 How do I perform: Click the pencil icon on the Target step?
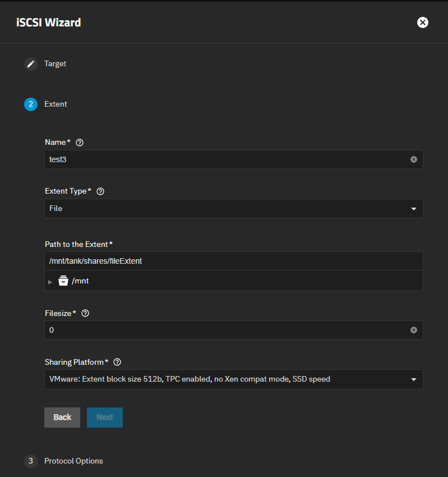click(x=30, y=63)
